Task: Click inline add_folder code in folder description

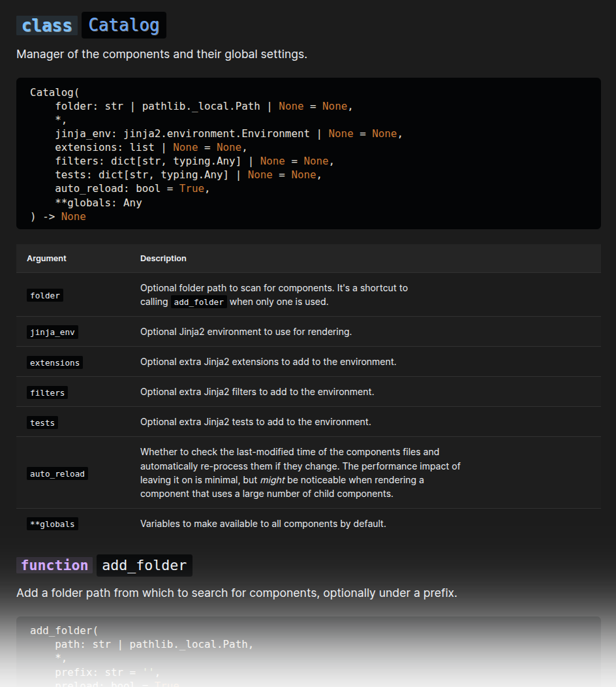Action: (199, 302)
